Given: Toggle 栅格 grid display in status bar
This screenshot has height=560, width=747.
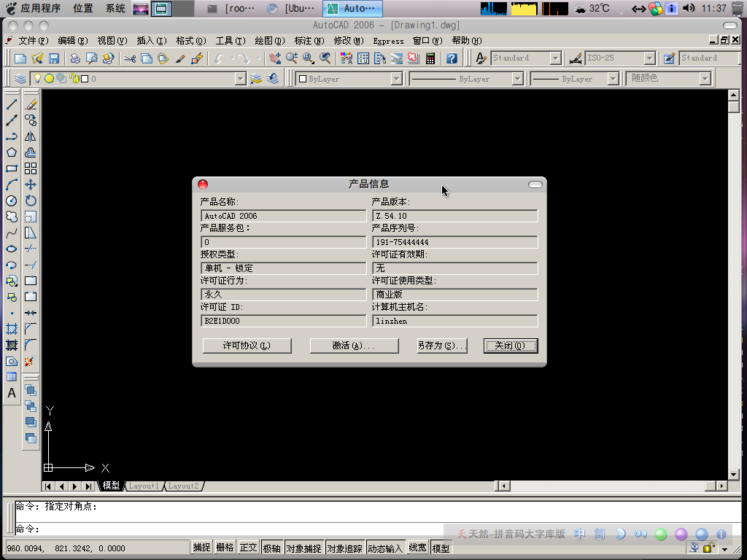Looking at the screenshot, I should coord(225,548).
